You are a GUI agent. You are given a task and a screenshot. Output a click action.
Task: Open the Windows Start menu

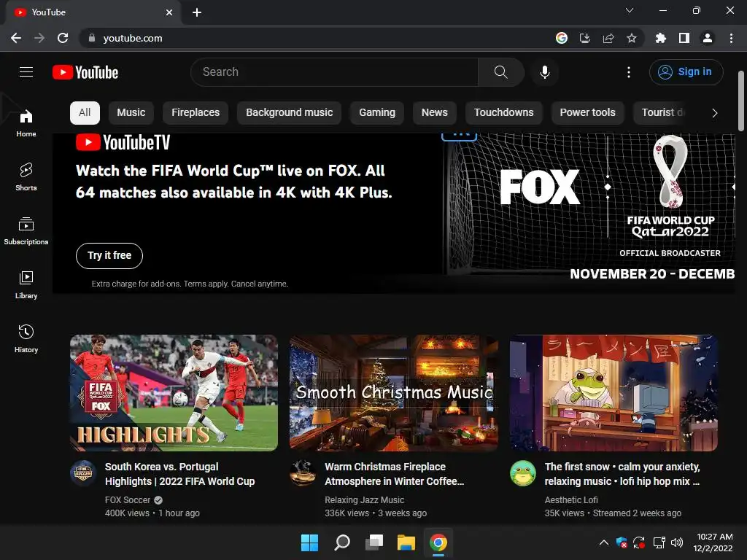coord(309,542)
